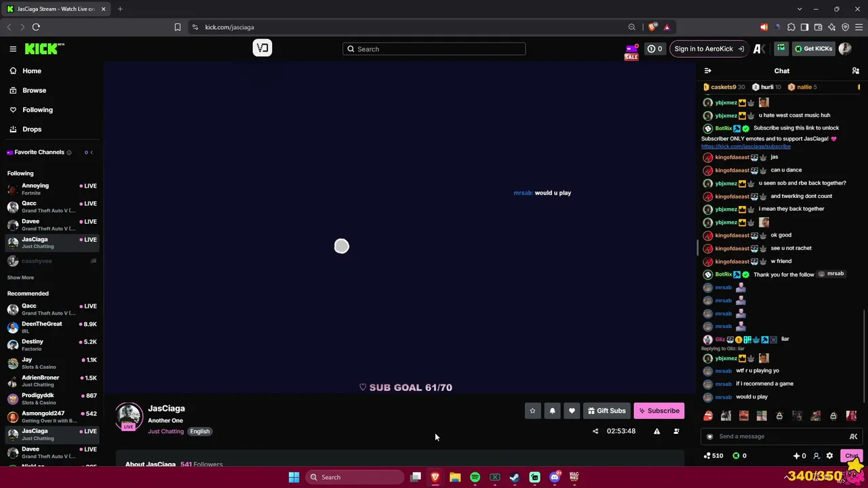Open DeenTheGreat's IRL stream
The height and width of the screenshot is (488, 868).
[x=52, y=327]
